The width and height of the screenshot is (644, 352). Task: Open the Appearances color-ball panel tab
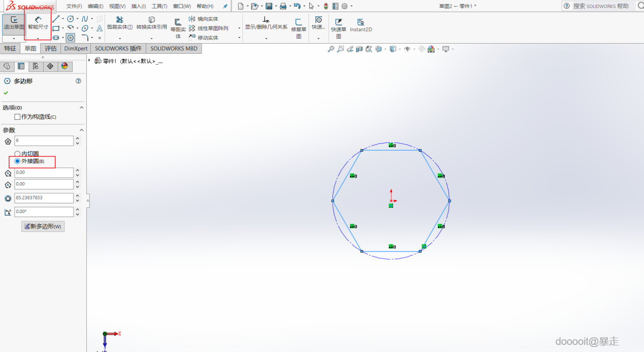point(65,66)
